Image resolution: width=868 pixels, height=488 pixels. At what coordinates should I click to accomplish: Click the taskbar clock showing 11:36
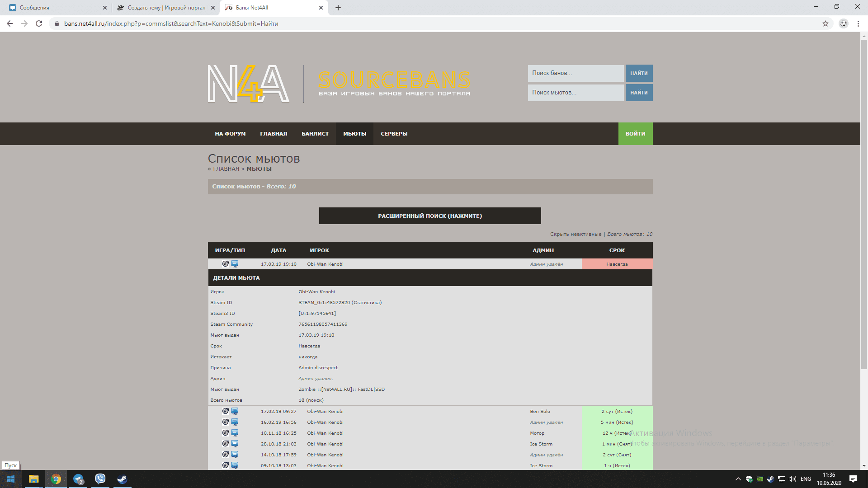[829, 479]
